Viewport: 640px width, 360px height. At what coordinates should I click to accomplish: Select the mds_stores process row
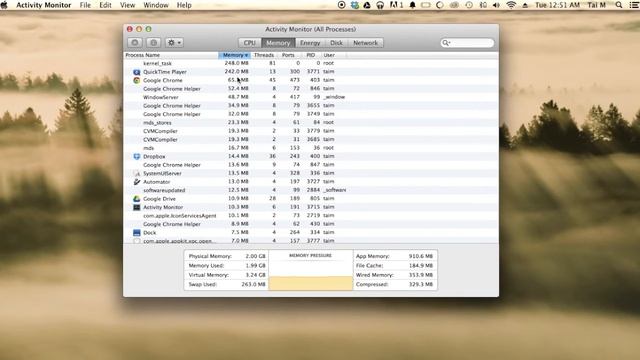311,122
